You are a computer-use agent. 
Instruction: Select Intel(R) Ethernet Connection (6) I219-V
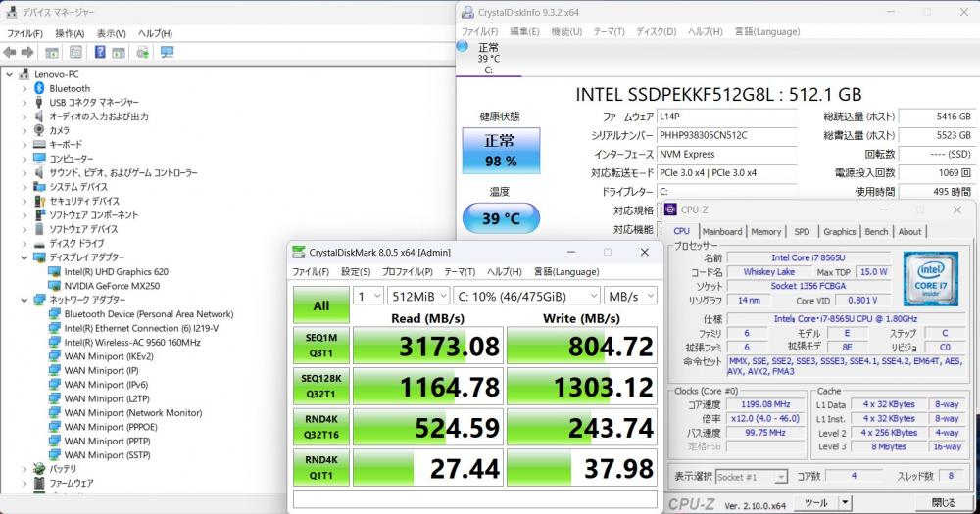[141, 328]
